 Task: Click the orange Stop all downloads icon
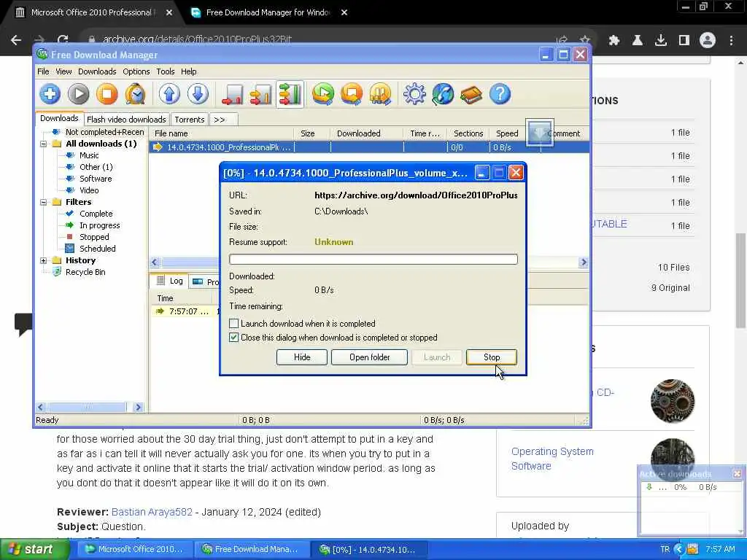pos(352,94)
